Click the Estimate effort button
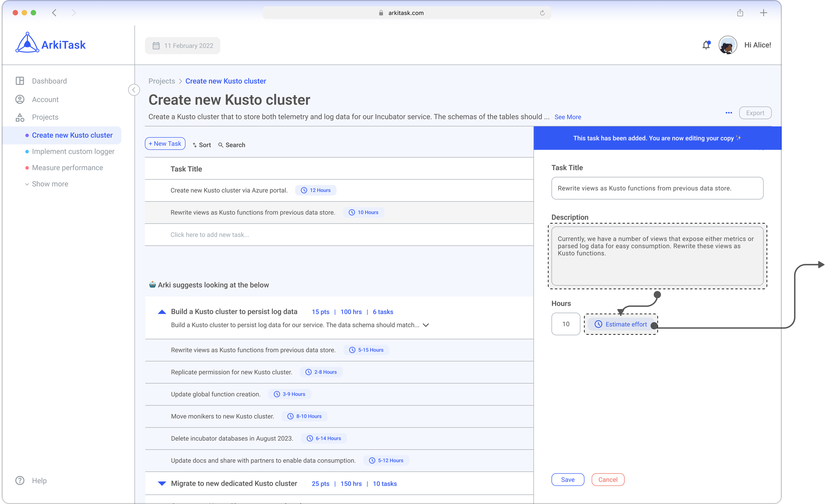This screenshot has width=825, height=504. pos(621,324)
